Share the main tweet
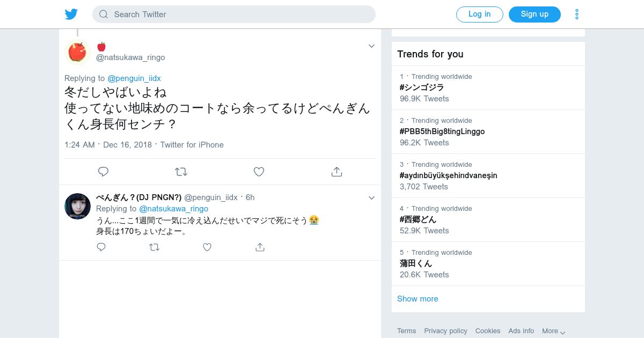 point(336,172)
